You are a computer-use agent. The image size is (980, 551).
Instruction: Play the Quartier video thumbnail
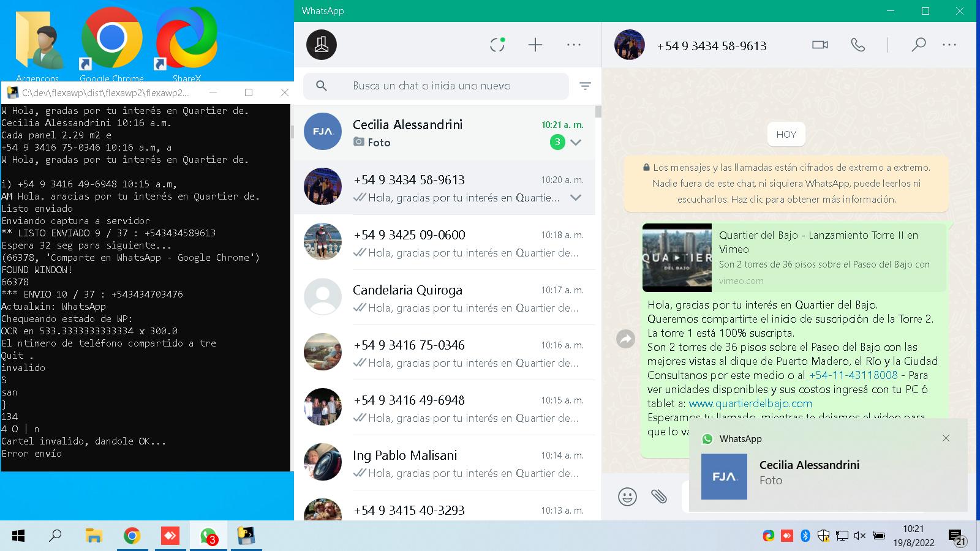677,258
